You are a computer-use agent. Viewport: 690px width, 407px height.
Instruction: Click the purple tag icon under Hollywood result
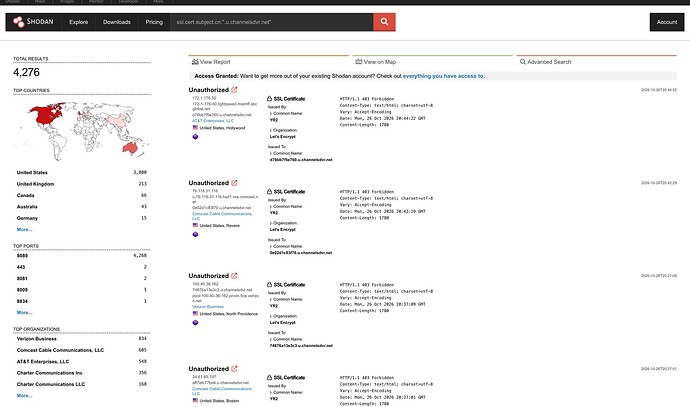pyautogui.click(x=195, y=137)
